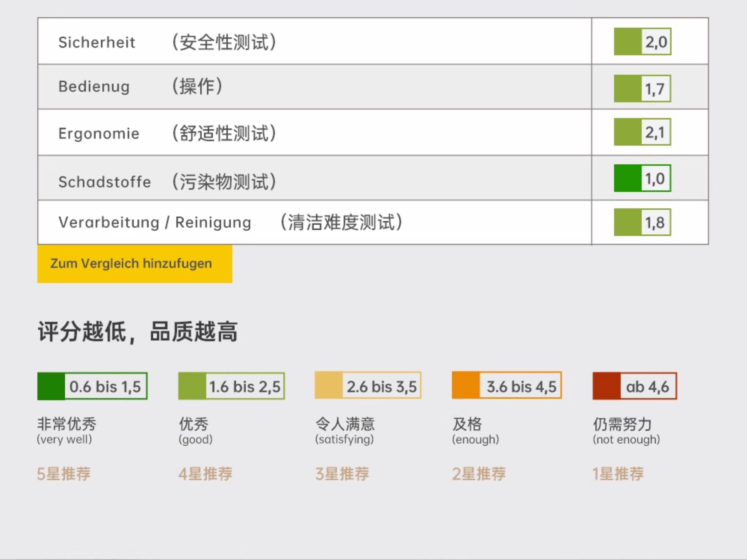The image size is (747, 560).
Task: Click the light green 1.6 bis 2,5 legend
Action: 232,386
